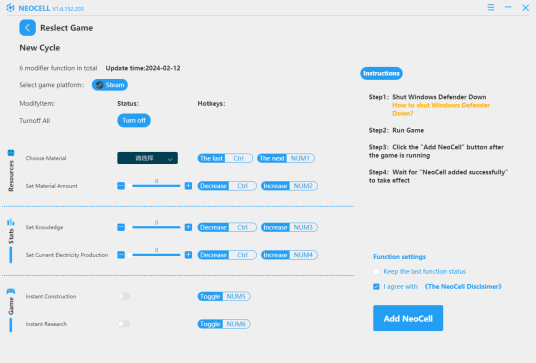Viewport: 536px width, 363px height.
Task: Open the Instructions tab
Action: tap(381, 73)
